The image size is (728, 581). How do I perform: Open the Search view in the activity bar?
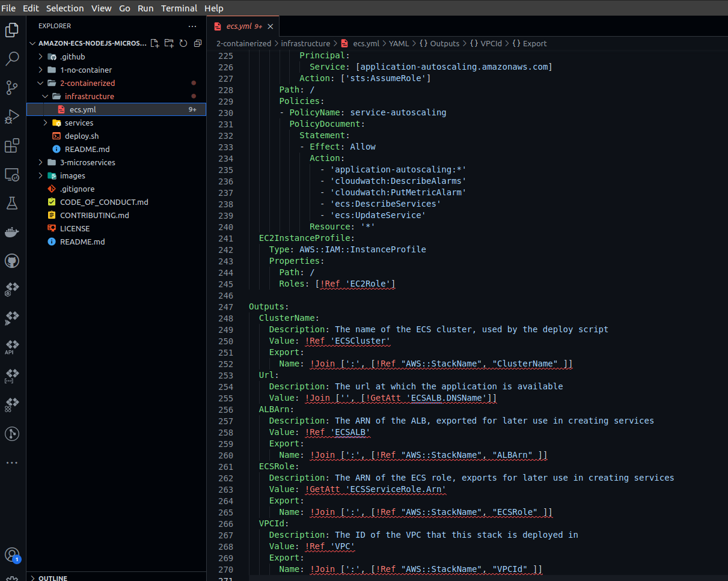tap(13, 58)
